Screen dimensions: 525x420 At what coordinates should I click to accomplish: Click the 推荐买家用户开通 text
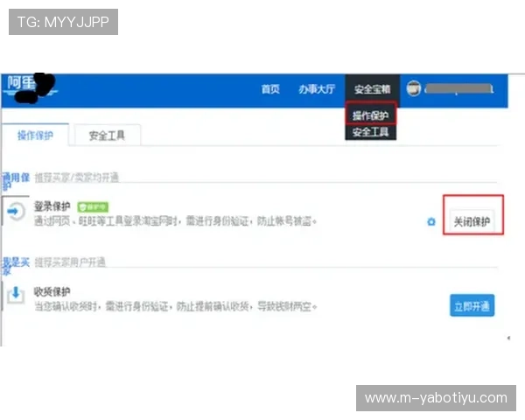point(70,262)
